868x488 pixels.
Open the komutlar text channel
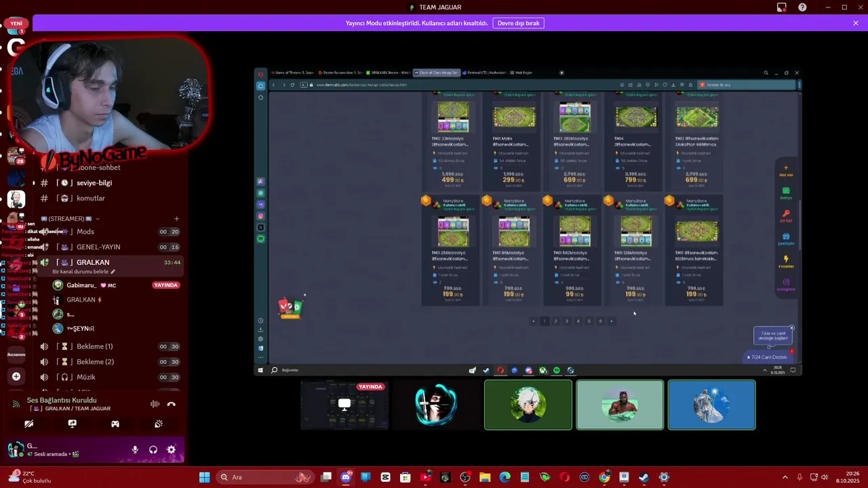pyautogui.click(x=108, y=199)
